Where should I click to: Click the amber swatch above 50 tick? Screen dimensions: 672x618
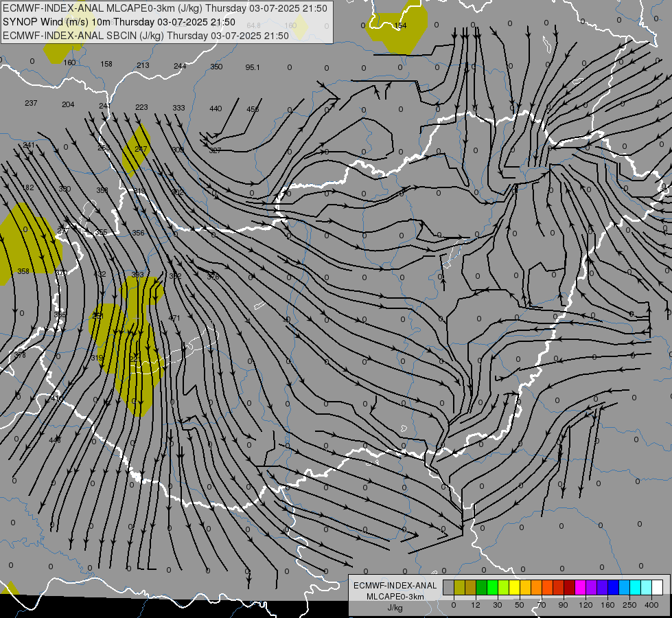pyautogui.click(x=526, y=587)
